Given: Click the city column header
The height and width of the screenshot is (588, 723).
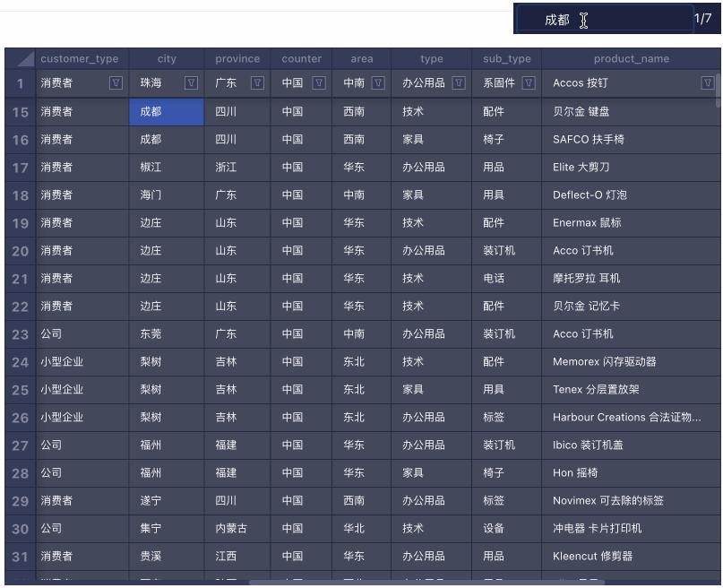Looking at the screenshot, I should pos(167,58).
